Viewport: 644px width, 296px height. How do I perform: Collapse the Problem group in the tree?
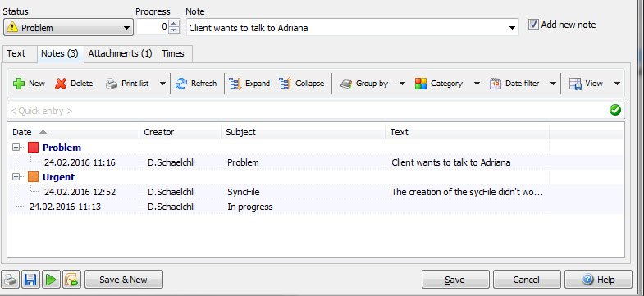click(x=16, y=147)
